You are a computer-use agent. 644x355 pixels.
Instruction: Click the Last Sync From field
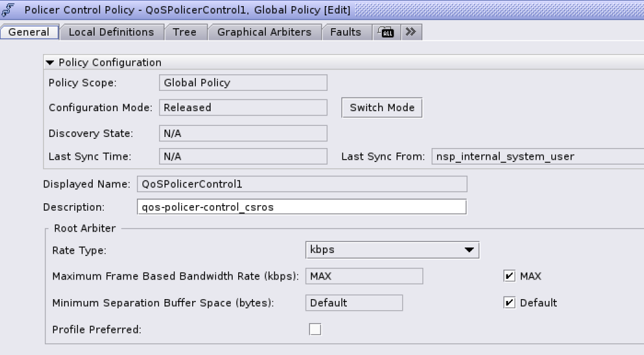[x=537, y=157]
